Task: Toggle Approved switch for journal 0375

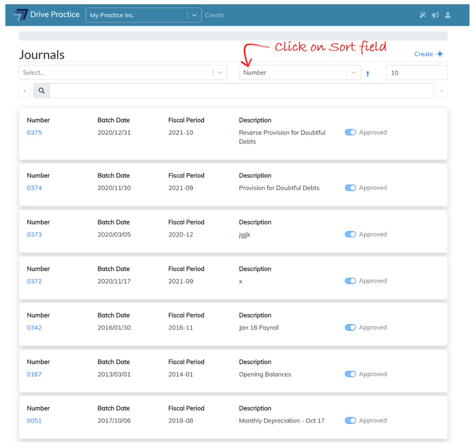Action: pos(350,132)
